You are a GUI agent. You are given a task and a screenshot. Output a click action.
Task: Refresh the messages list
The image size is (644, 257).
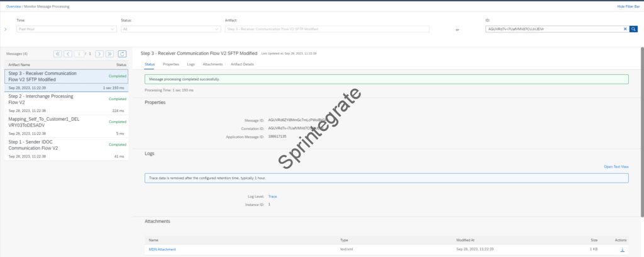click(x=122, y=54)
